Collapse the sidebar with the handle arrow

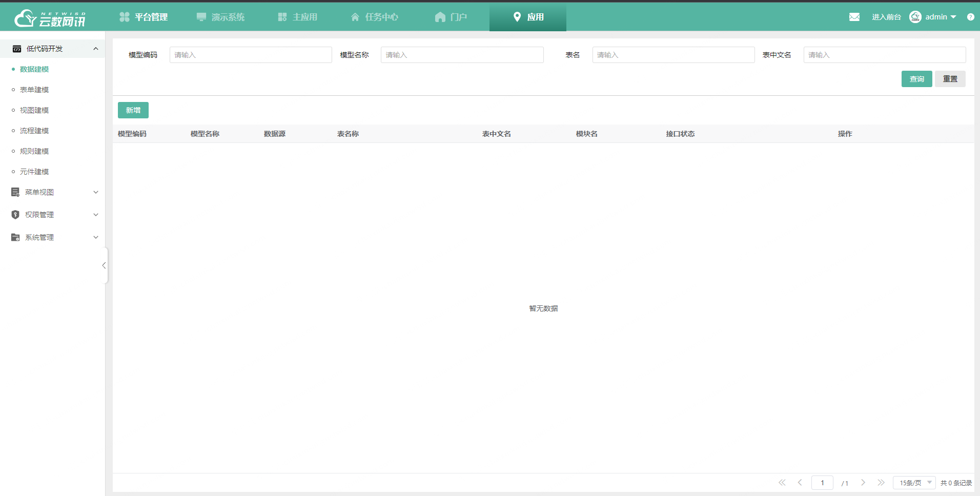click(x=104, y=265)
